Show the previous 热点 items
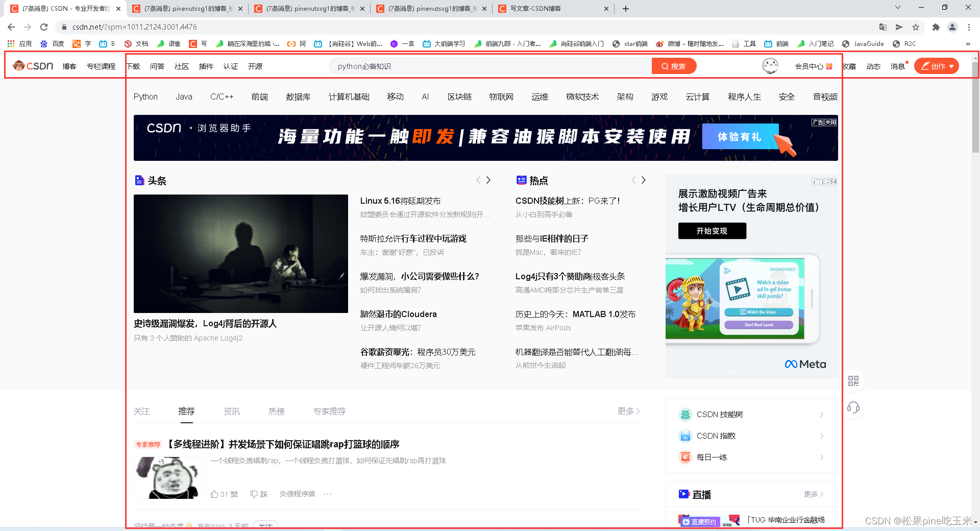The height and width of the screenshot is (531, 980). tap(633, 180)
